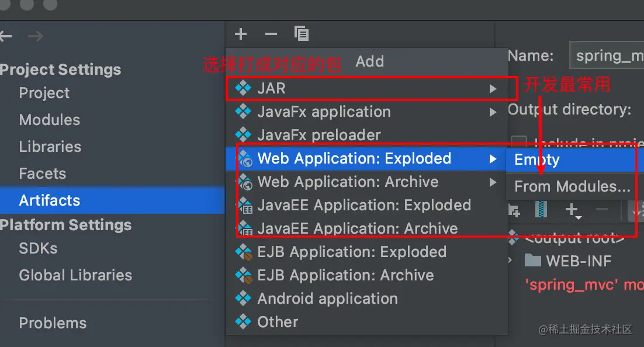Navigate back with the left arrow
The height and width of the screenshot is (347, 644).
[6, 36]
